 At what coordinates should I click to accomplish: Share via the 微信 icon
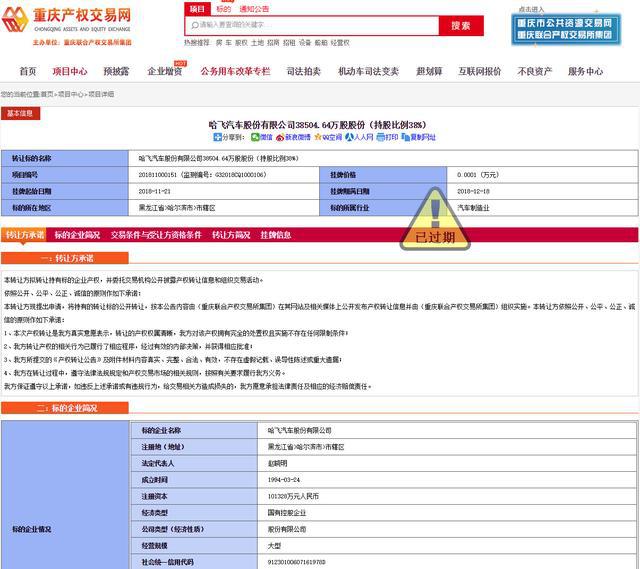point(255,137)
